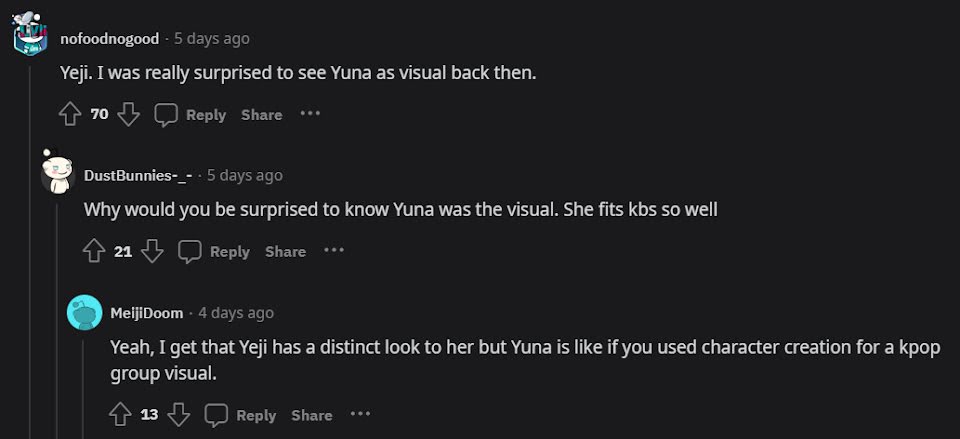This screenshot has height=439, width=960.
Task: Upvote nofoodnogood's comment
Action: 70,115
